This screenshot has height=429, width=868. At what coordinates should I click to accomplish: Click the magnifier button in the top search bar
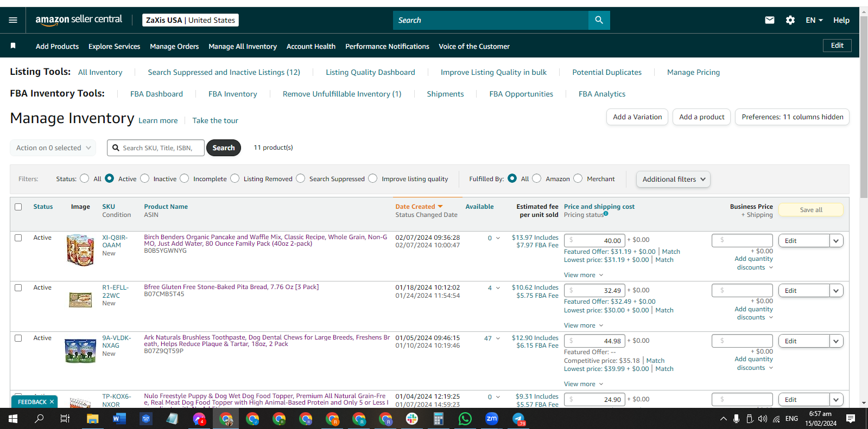coord(599,20)
